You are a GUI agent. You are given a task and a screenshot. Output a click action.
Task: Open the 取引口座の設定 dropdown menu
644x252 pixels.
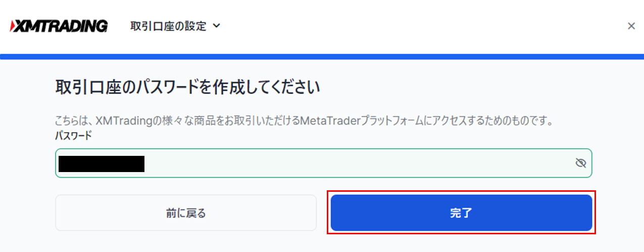(x=175, y=26)
